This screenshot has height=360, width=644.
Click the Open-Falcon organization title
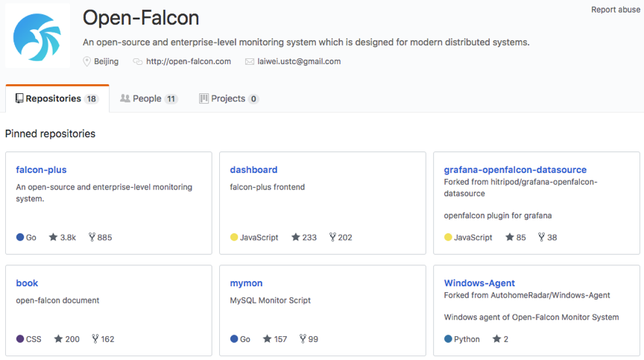141,18
